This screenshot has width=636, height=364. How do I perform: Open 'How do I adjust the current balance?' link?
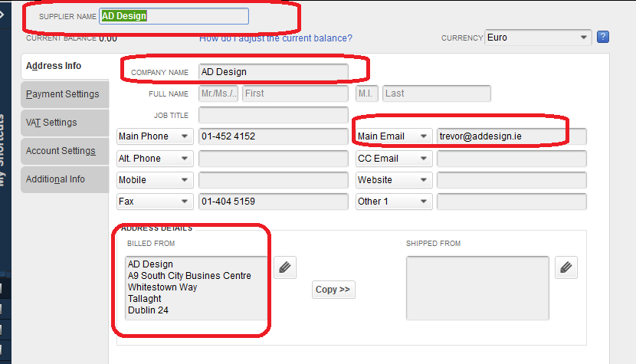coord(276,38)
